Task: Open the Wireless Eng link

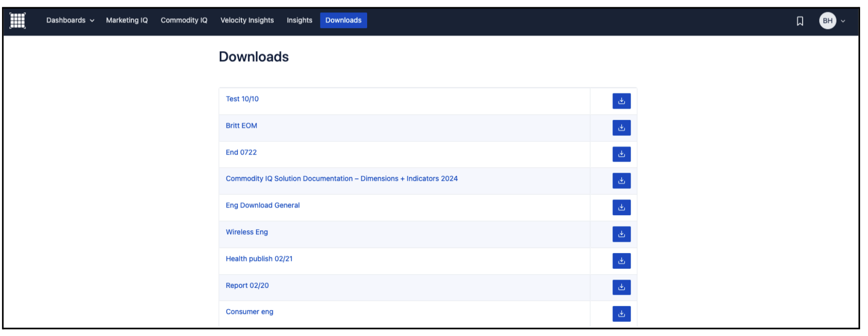Action: (247, 232)
